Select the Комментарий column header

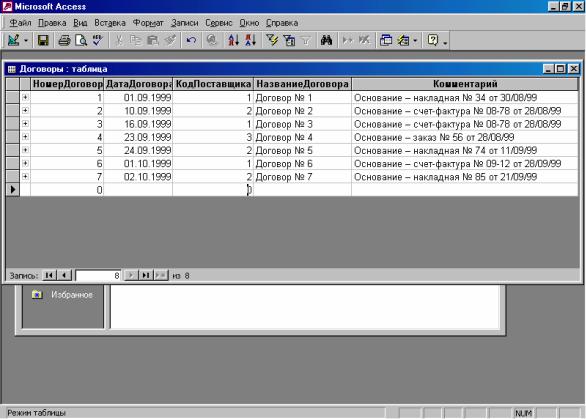[x=465, y=84]
